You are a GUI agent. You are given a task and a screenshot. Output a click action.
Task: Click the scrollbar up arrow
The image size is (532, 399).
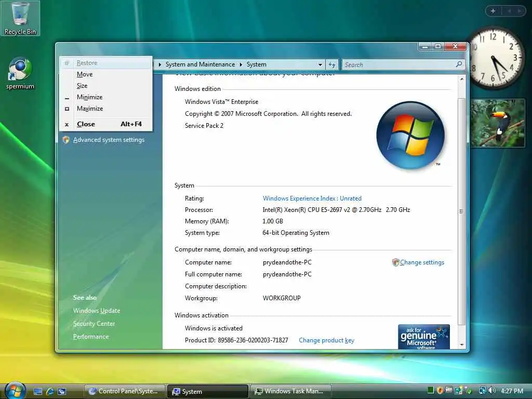pyautogui.click(x=461, y=79)
